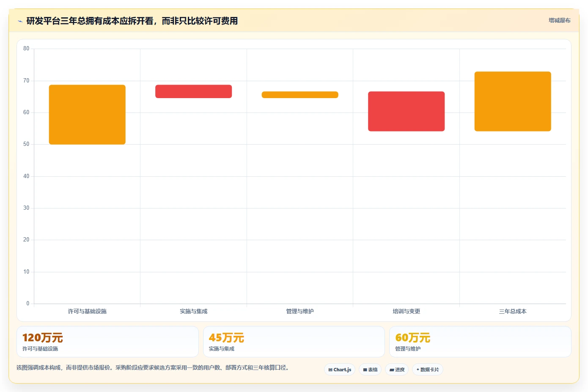Screen dimensions: 588x392
Task: Click the y-axis value 50
Action: tap(26, 144)
